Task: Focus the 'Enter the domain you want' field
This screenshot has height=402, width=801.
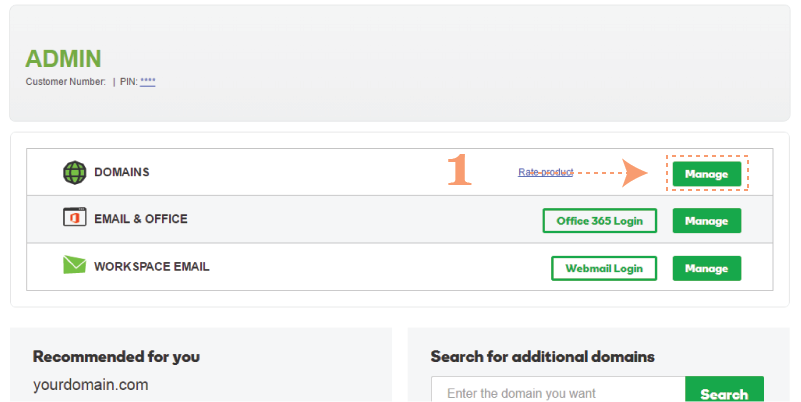Action: tap(558, 390)
